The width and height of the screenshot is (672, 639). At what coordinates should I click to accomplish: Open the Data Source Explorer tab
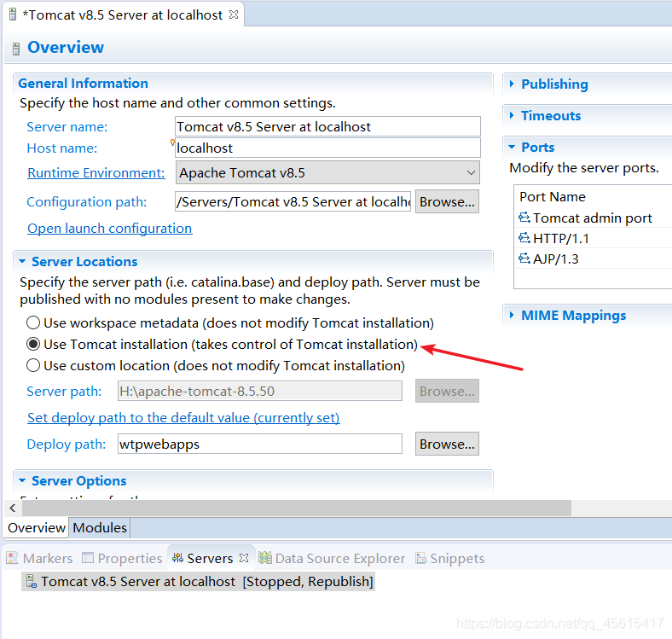pyautogui.click(x=332, y=558)
